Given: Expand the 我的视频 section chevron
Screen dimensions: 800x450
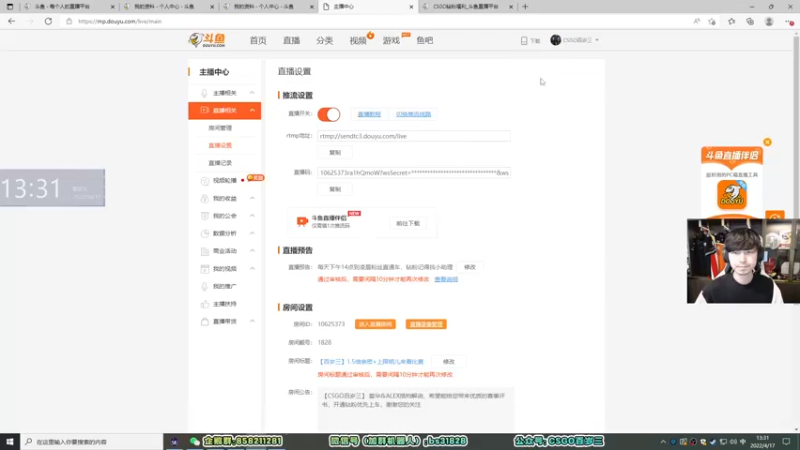Looking at the screenshot, I should click(x=252, y=269).
